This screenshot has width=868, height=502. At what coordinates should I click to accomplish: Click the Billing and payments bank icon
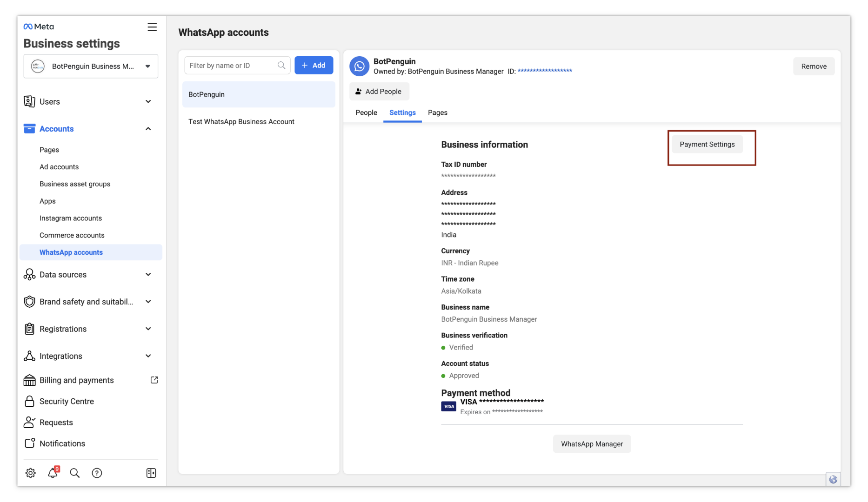29,380
